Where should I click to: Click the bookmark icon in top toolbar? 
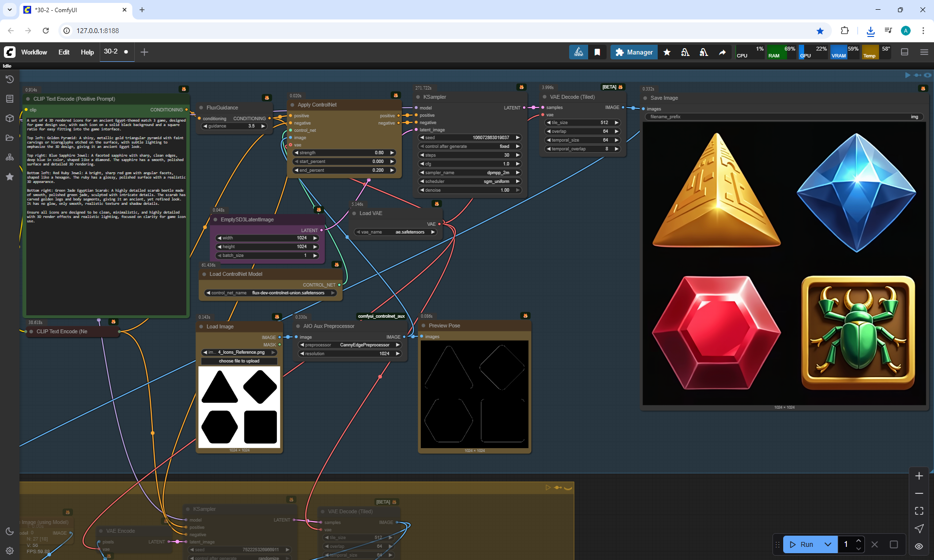click(x=597, y=52)
